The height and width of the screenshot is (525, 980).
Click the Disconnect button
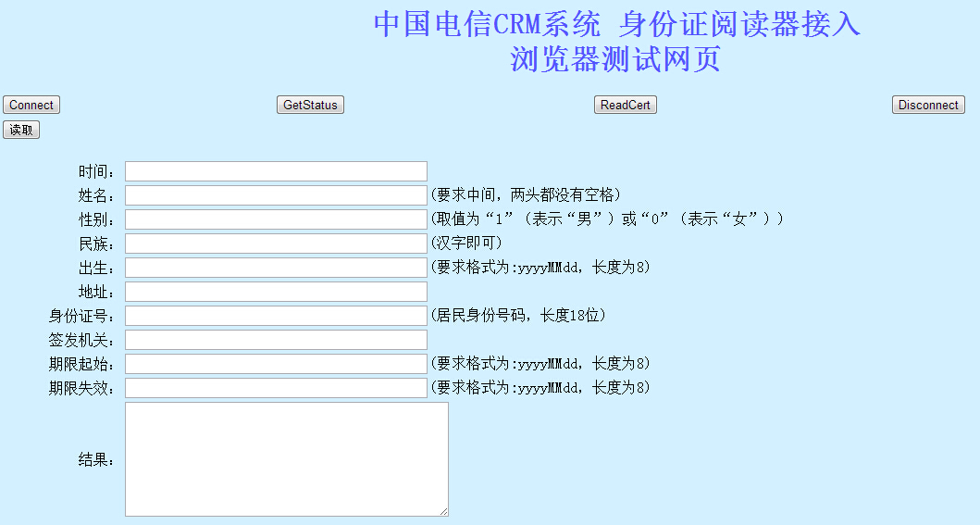coord(928,105)
